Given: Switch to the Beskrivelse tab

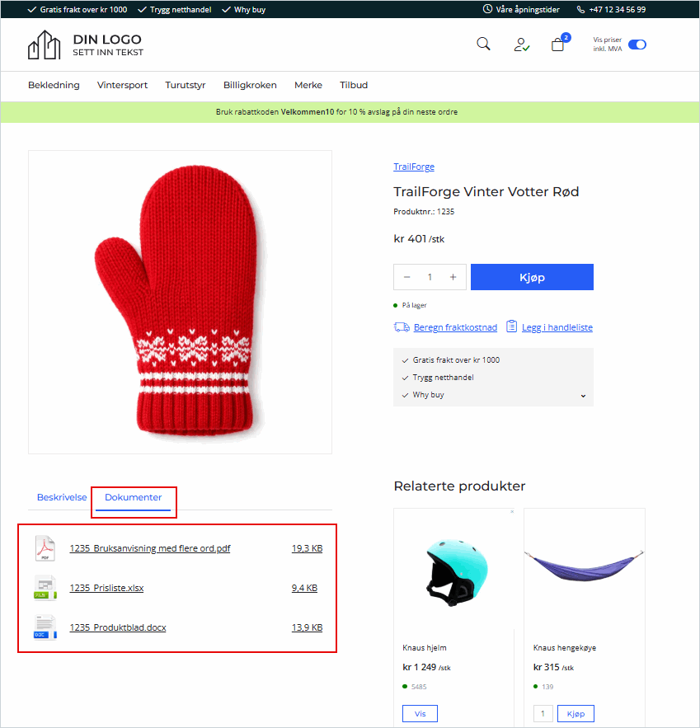Looking at the screenshot, I should coord(61,497).
